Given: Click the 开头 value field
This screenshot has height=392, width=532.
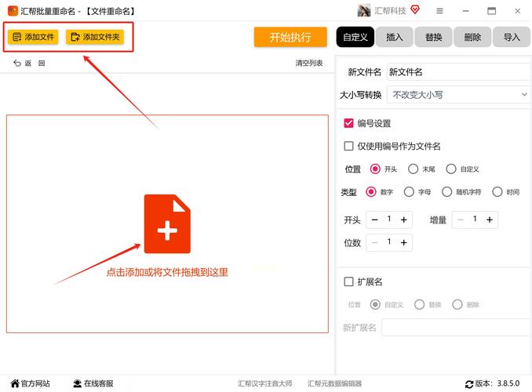Looking at the screenshot, I should (389, 219).
